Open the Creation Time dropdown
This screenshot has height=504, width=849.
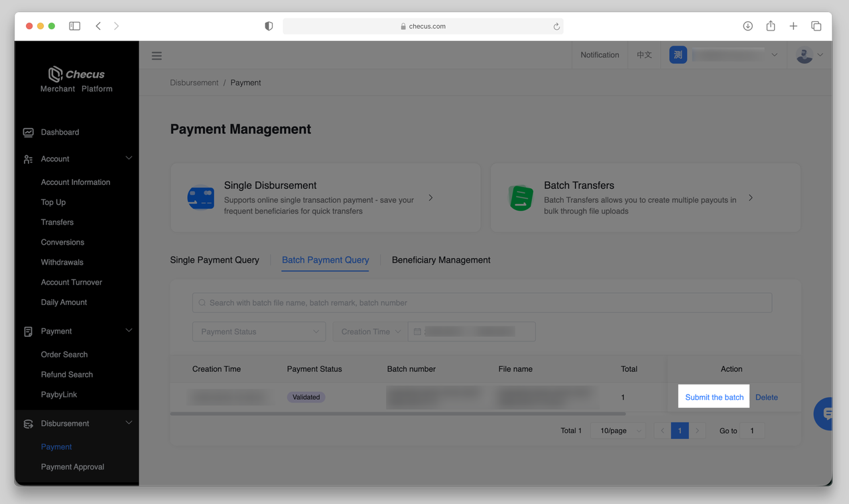coord(369,332)
